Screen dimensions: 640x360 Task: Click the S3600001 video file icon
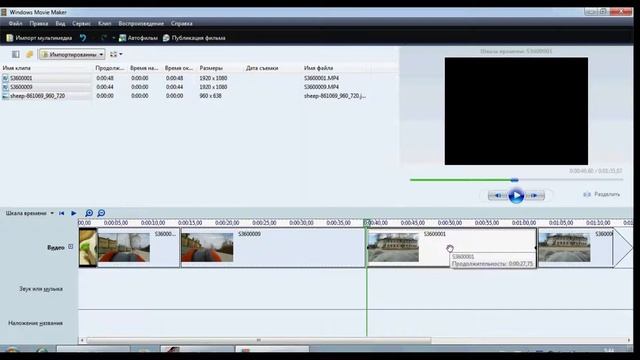tap(5, 78)
